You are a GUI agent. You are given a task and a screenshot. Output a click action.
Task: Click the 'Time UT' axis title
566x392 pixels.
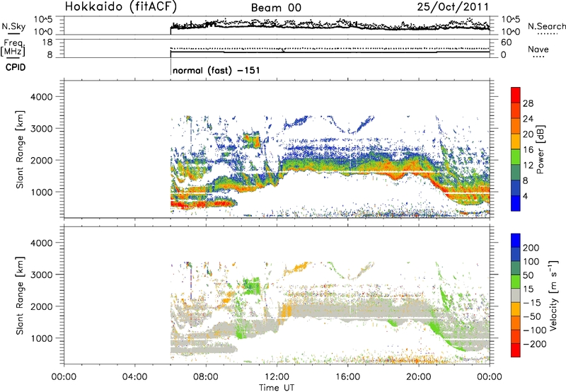277,388
